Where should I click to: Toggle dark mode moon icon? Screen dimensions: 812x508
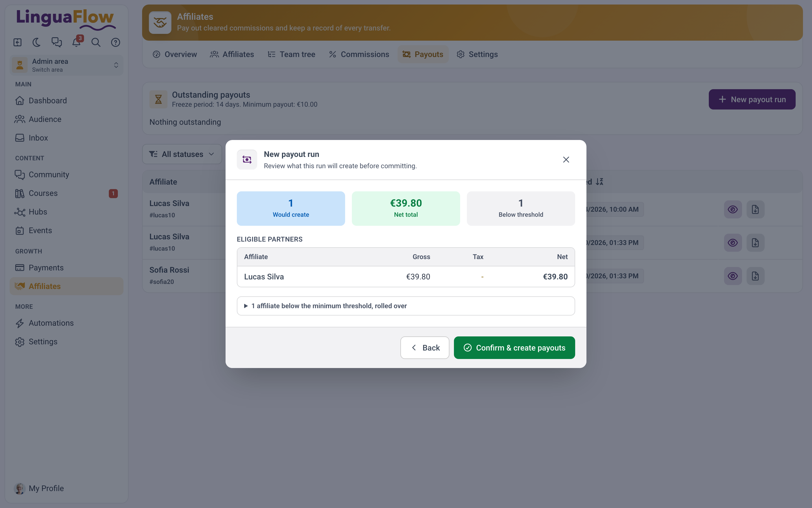[x=37, y=42]
